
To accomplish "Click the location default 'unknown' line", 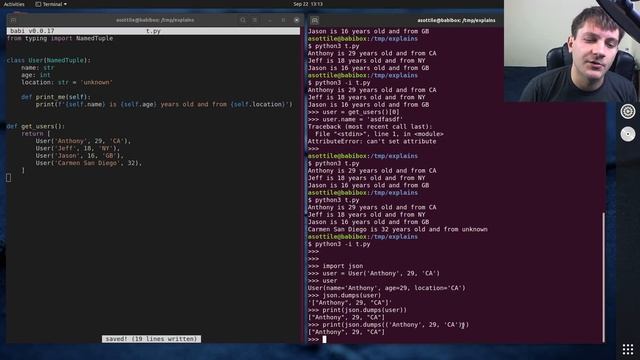I will tap(67, 82).
